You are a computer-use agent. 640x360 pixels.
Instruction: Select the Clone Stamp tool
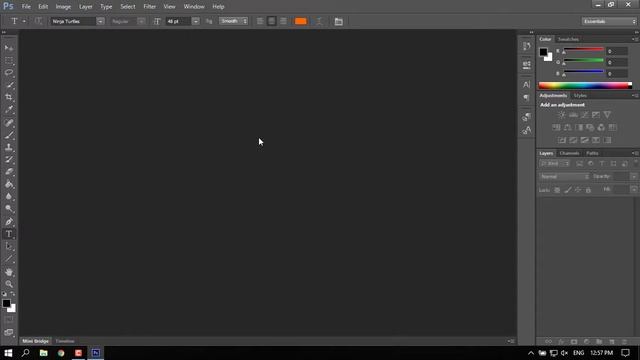tap(9, 147)
